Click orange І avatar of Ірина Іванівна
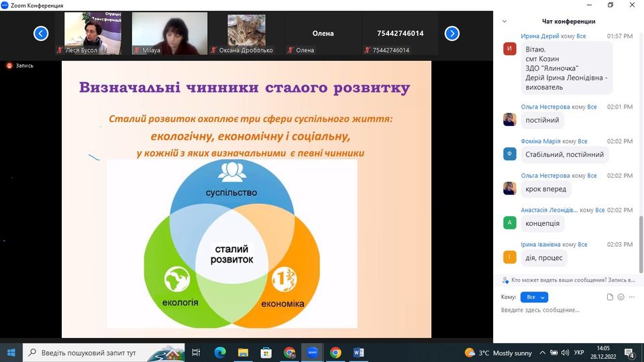644x362 pixels. pos(510,257)
